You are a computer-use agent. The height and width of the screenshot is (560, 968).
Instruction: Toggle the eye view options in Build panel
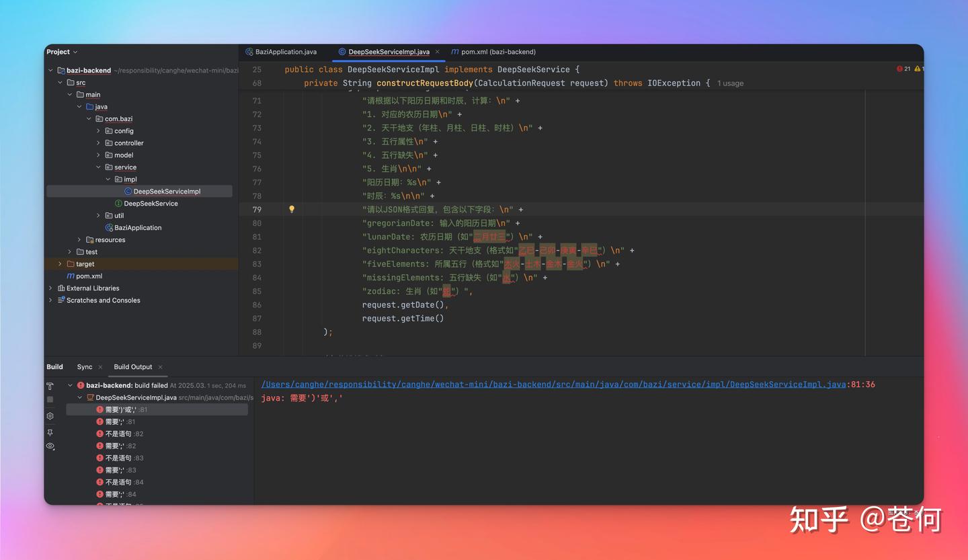pos(50,446)
